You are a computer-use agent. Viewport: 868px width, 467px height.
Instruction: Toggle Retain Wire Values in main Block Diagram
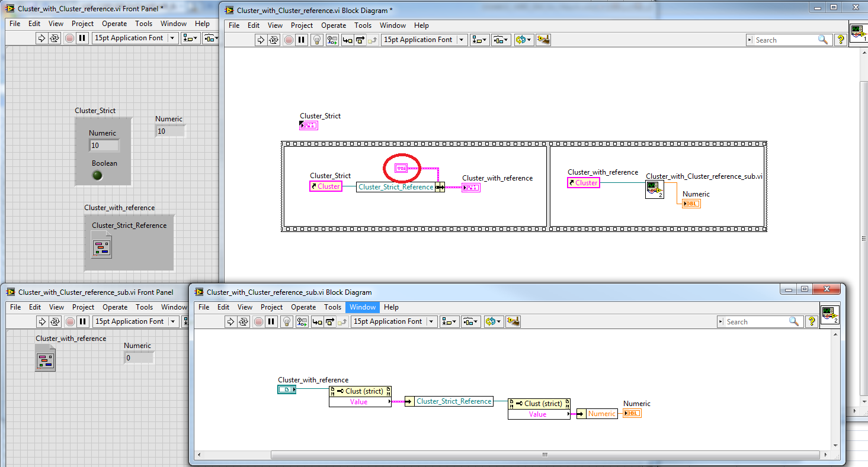coord(332,40)
